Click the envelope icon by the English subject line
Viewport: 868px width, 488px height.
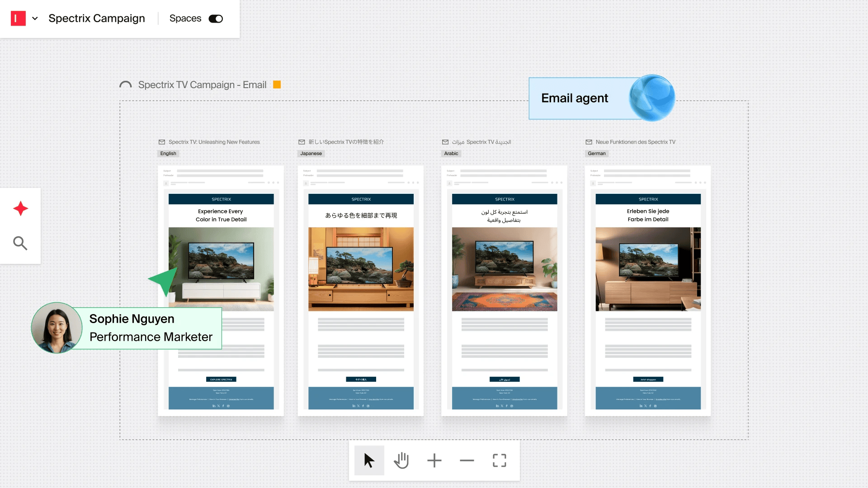coord(161,141)
